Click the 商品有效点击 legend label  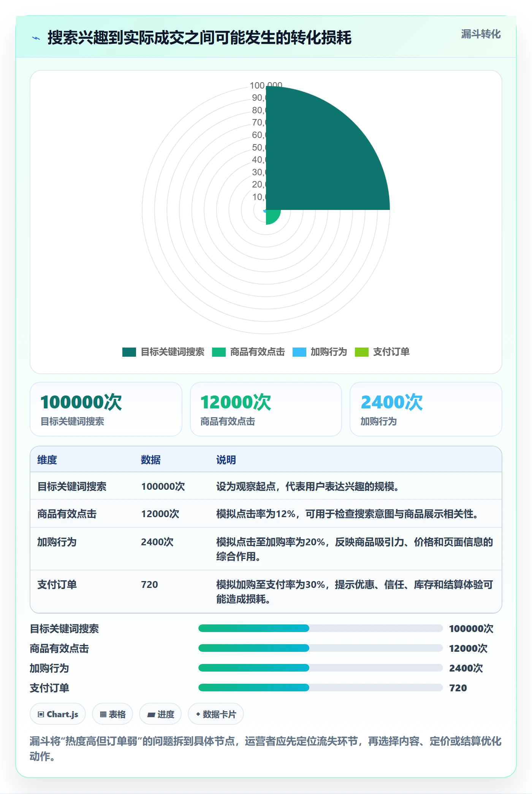[258, 352]
